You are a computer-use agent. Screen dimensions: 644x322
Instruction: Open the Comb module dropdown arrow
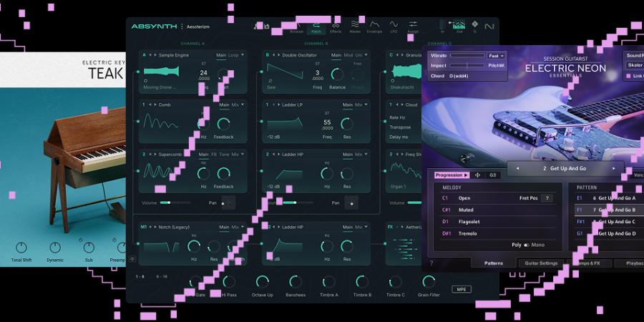(x=243, y=104)
